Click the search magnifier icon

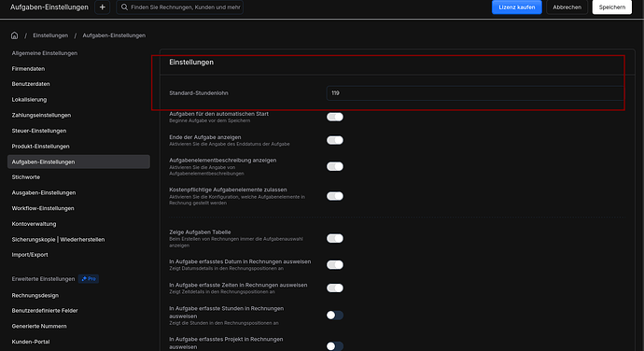point(124,7)
